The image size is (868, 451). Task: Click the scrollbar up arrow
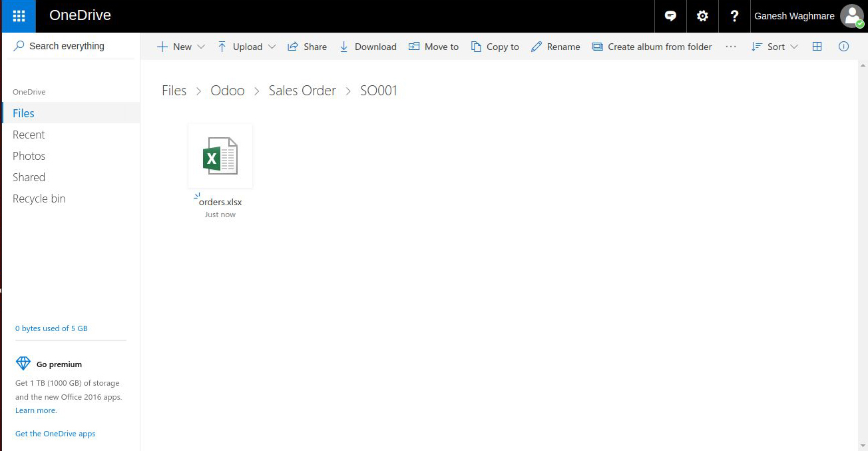[863, 65]
